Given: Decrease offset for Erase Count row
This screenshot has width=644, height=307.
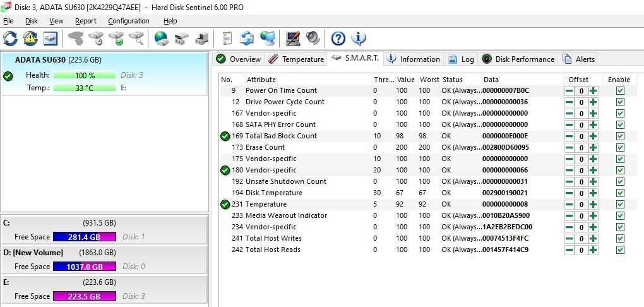Looking at the screenshot, I should [569, 148].
